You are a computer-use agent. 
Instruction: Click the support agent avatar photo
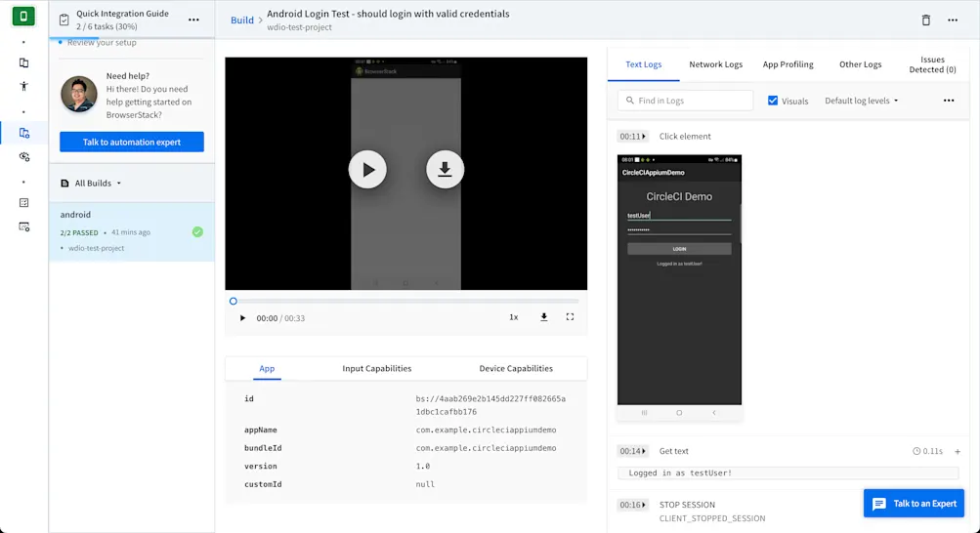tap(79, 95)
